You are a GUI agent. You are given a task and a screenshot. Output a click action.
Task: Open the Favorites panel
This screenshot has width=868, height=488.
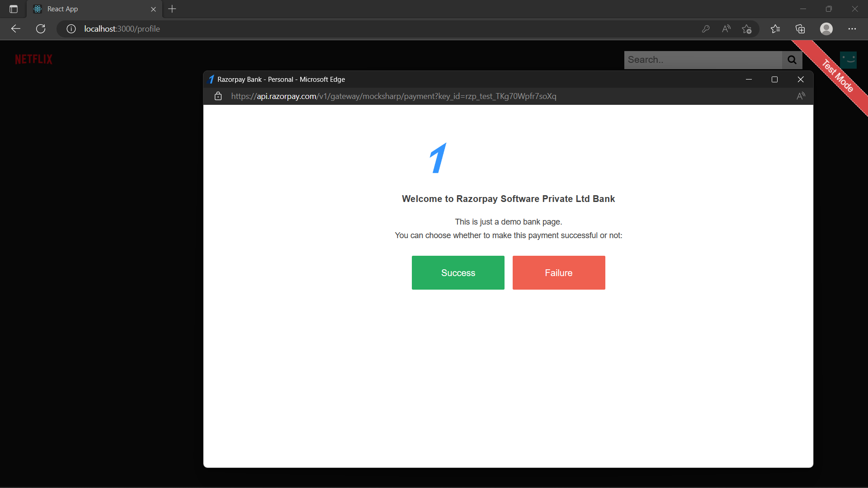775,28
